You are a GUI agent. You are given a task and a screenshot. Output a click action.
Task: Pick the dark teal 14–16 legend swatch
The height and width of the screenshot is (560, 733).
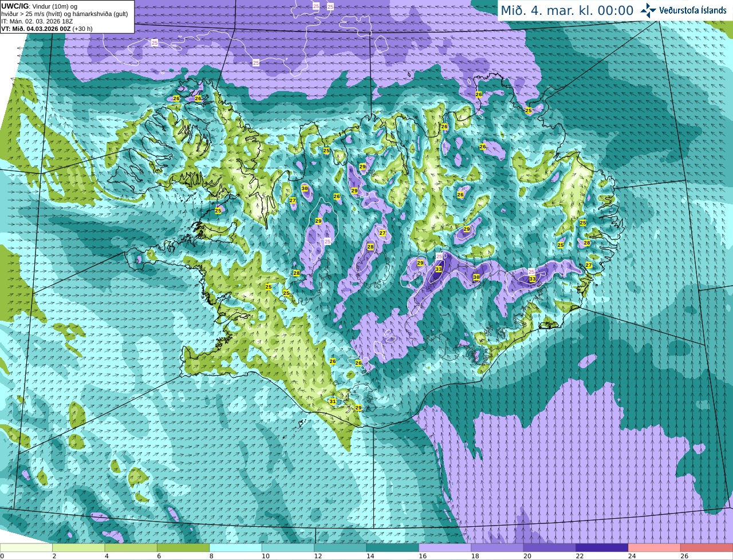[393, 548]
